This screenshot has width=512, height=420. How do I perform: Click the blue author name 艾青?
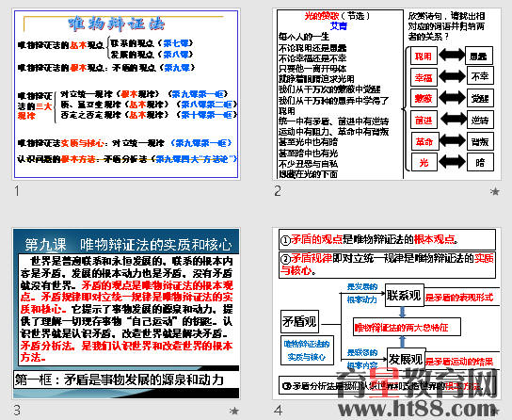click(338, 26)
